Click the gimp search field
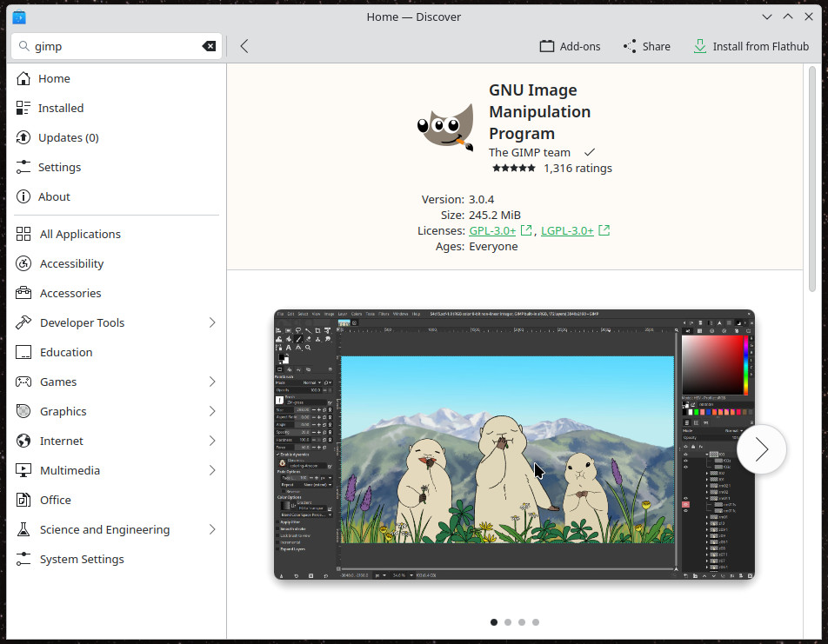This screenshot has height=644, width=828. point(117,46)
